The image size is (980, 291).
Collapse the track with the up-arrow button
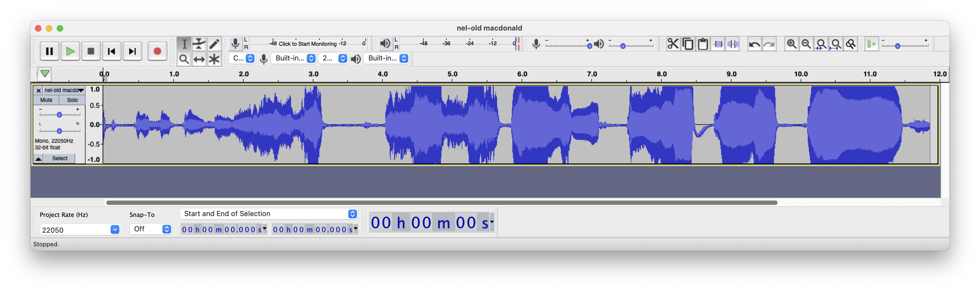pos(38,158)
